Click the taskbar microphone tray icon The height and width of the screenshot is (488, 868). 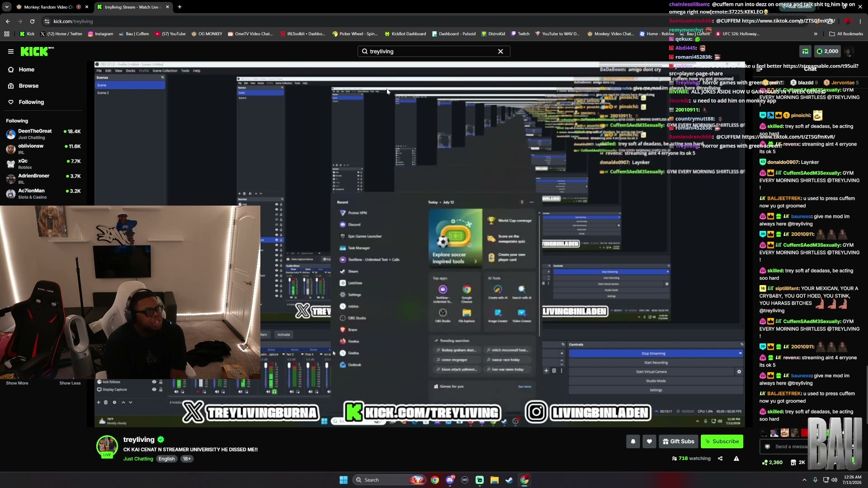(815, 480)
